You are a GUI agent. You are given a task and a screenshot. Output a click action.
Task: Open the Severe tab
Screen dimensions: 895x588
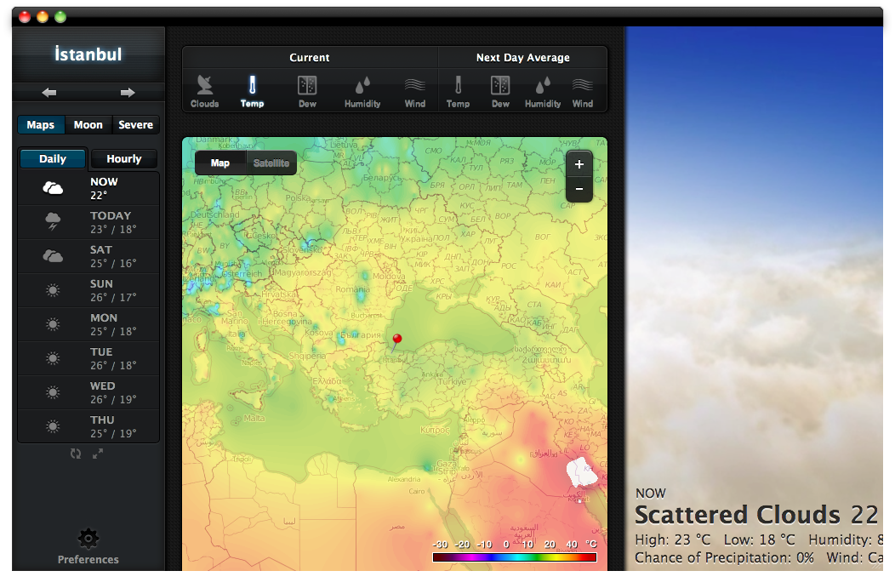(136, 125)
